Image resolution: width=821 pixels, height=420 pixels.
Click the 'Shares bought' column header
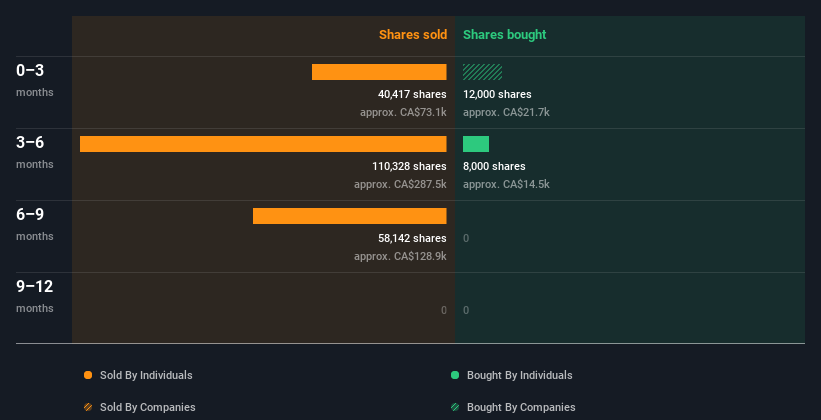pyautogui.click(x=504, y=35)
